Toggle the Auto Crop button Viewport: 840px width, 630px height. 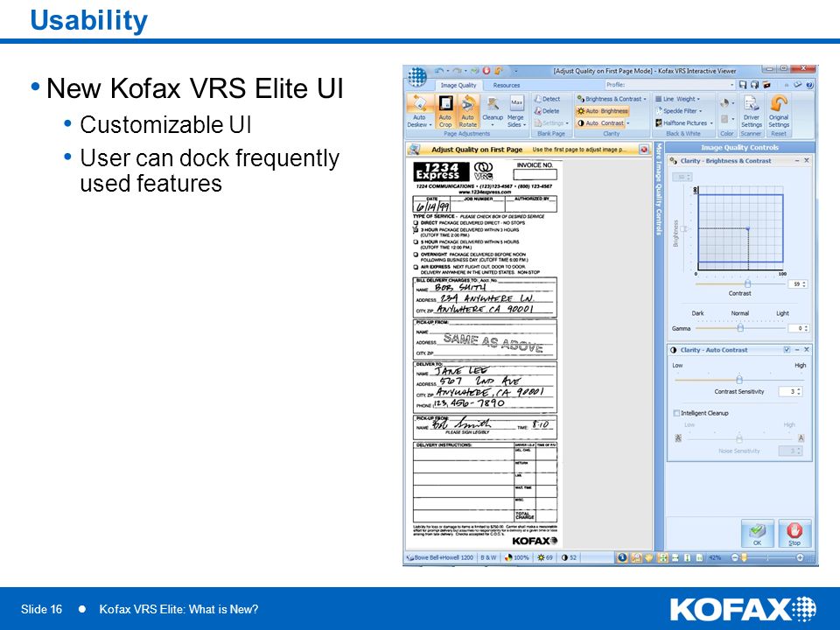point(445,111)
